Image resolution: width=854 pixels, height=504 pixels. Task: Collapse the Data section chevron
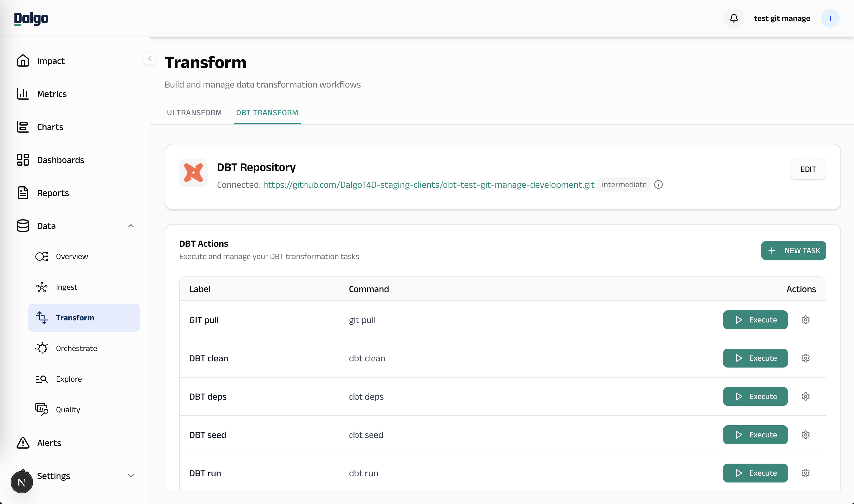point(131,226)
